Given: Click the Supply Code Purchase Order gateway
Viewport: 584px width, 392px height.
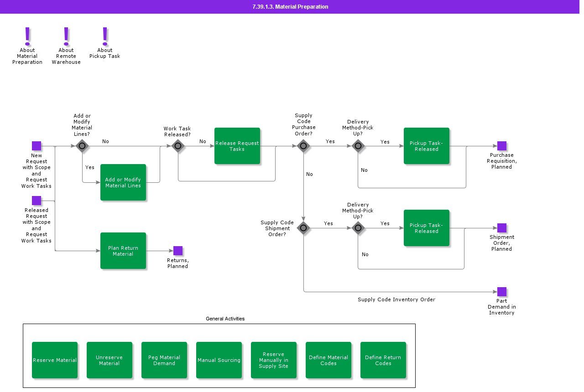Looking at the screenshot, I should click(x=303, y=146).
